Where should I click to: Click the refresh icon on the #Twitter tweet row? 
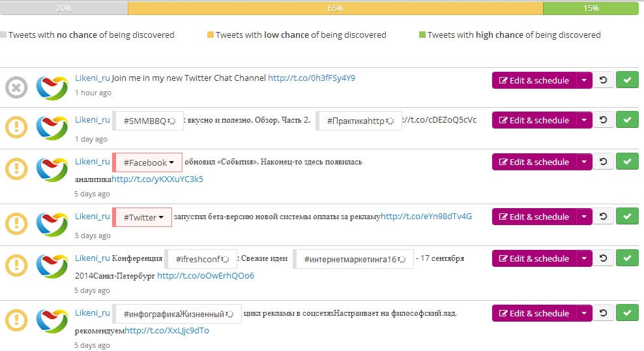pos(603,217)
